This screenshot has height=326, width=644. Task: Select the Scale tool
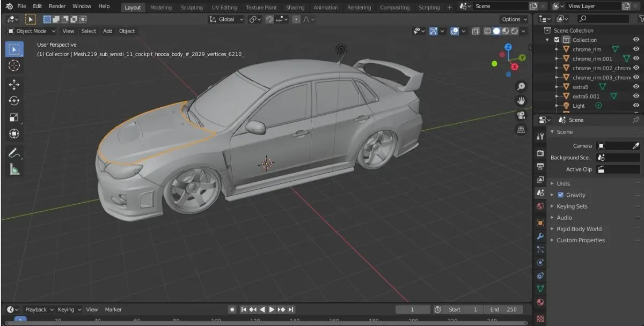(x=14, y=117)
